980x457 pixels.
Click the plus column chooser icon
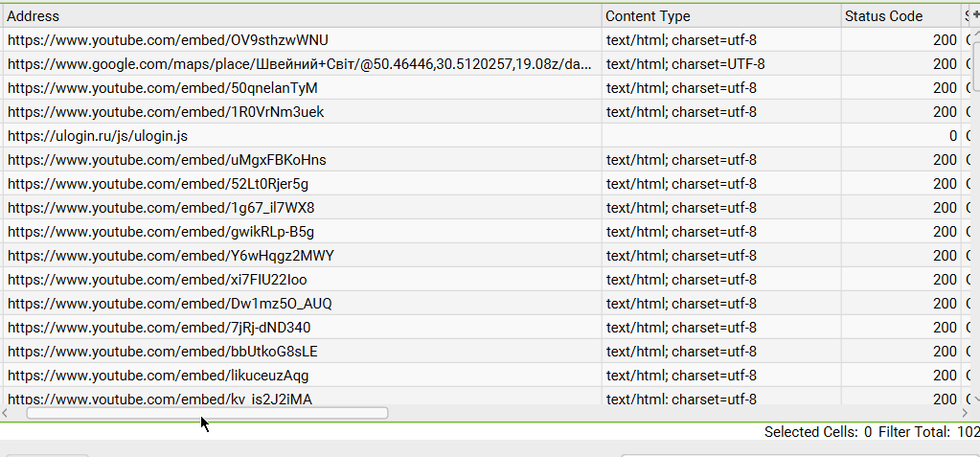975,15
